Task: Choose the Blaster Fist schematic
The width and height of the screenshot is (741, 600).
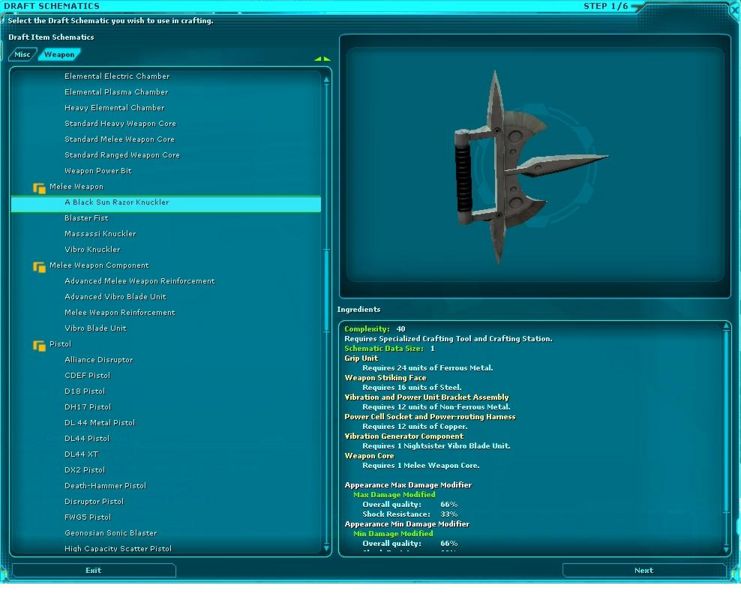Action: tap(86, 218)
